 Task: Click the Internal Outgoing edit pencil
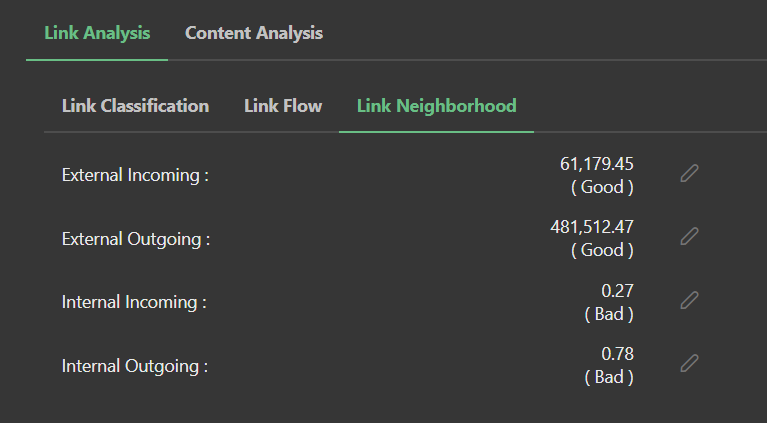click(689, 363)
